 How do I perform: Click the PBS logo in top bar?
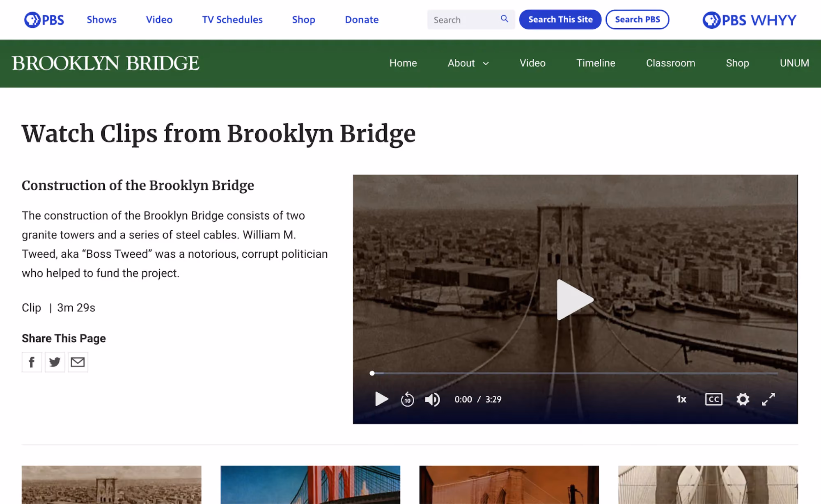(x=44, y=20)
